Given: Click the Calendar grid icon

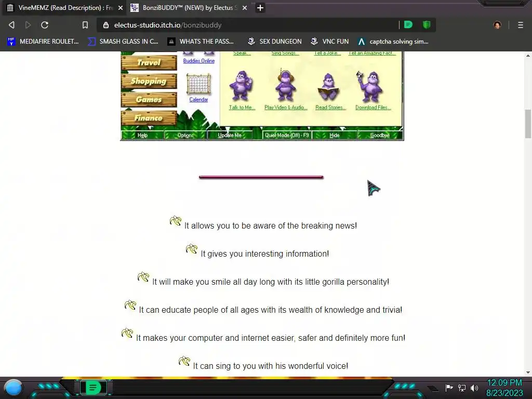Looking at the screenshot, I should coord(198,84).
